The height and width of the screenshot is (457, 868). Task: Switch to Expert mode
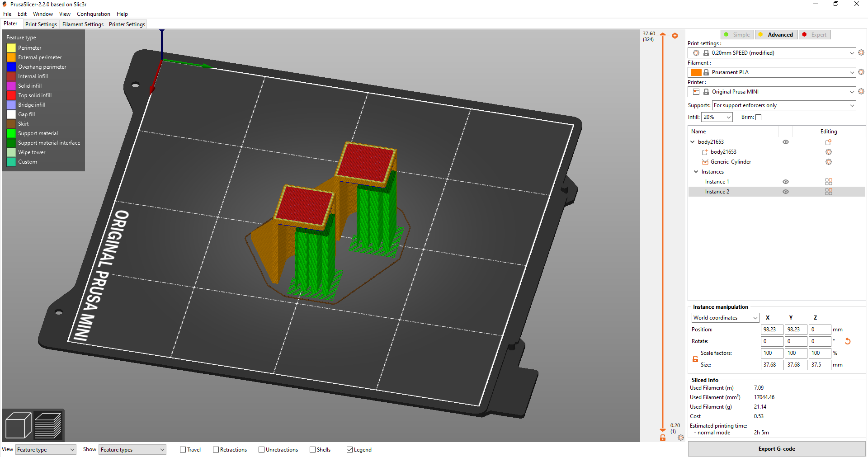tap(815, 35)
